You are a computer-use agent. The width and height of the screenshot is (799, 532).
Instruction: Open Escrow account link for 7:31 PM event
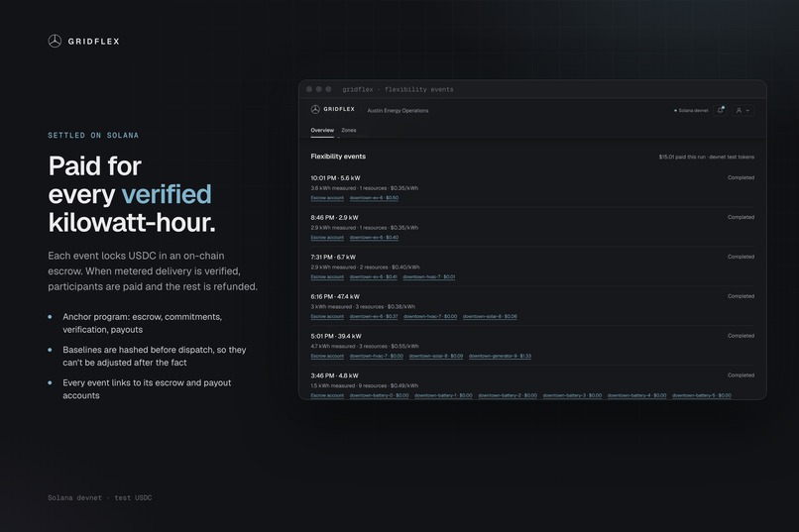[x=327, y=277]
